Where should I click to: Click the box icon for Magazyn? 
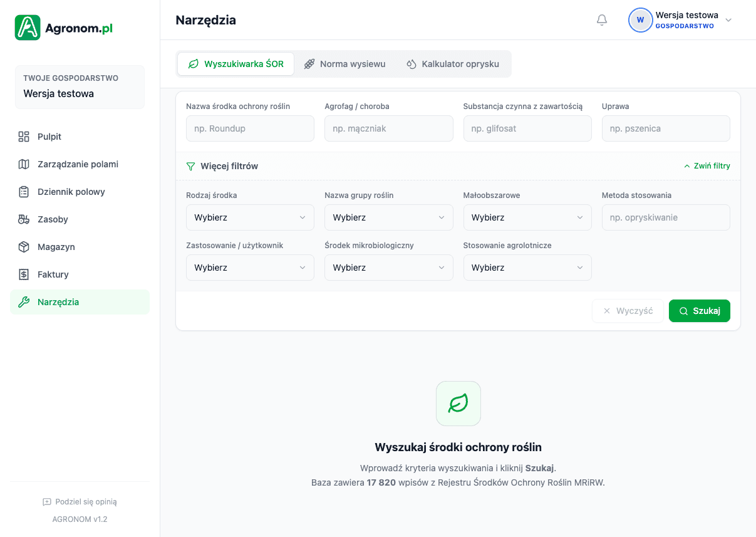point(24,247)
